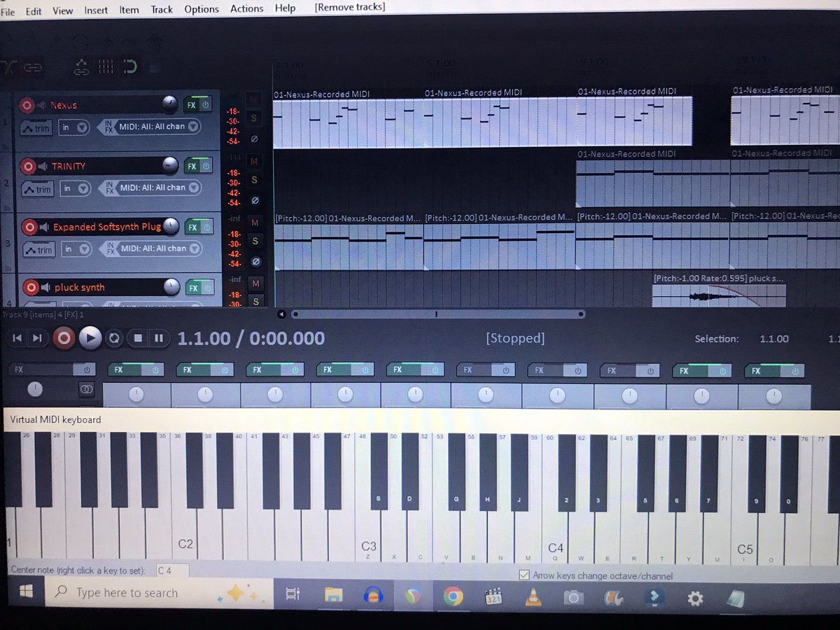
Task: Arm the Expanded Softsynth Plug track for recording
Action: 29,227
